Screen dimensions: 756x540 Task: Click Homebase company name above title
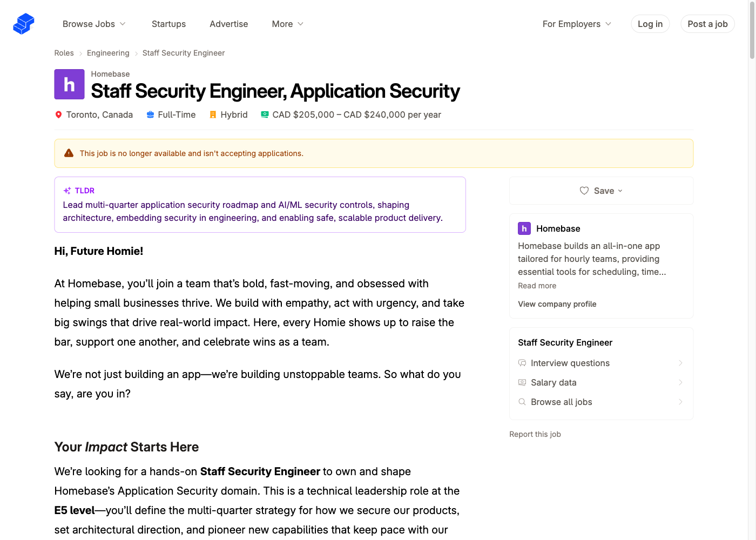110,74
